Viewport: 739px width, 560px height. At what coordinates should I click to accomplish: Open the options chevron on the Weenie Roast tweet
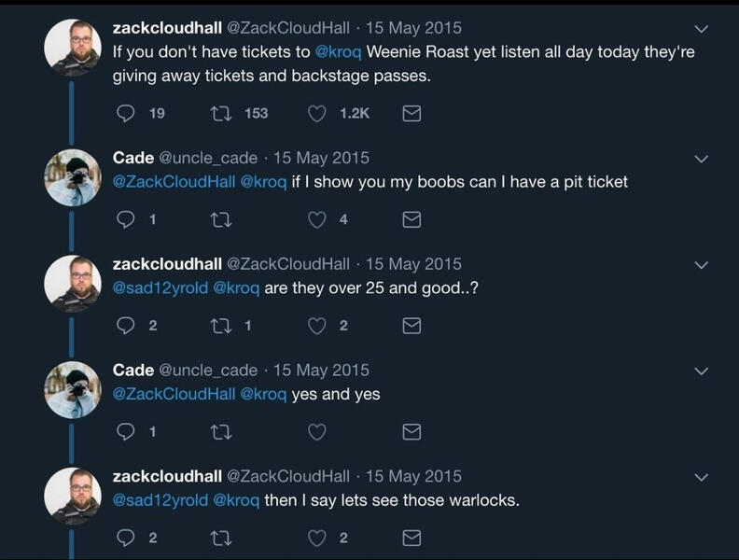pos(702,28)
